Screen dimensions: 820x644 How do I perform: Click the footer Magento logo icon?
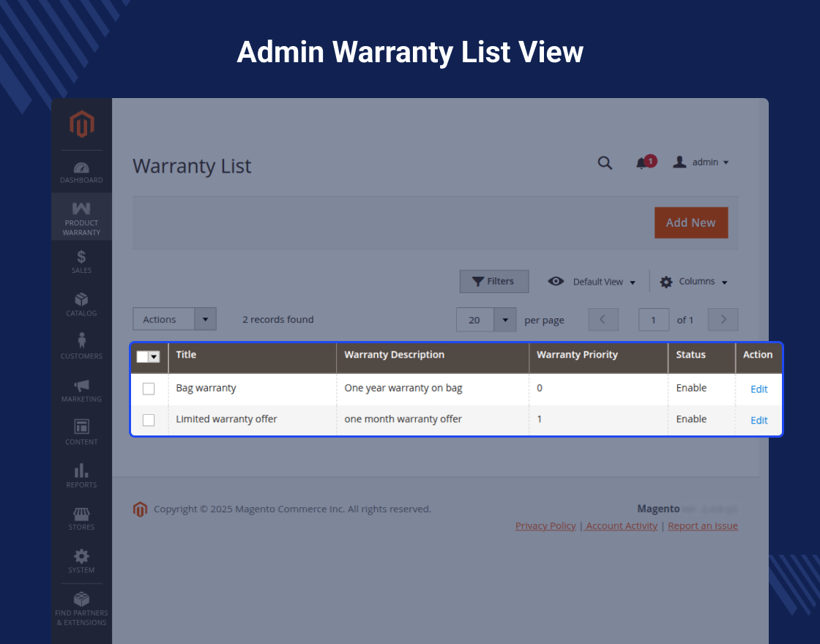140,509
